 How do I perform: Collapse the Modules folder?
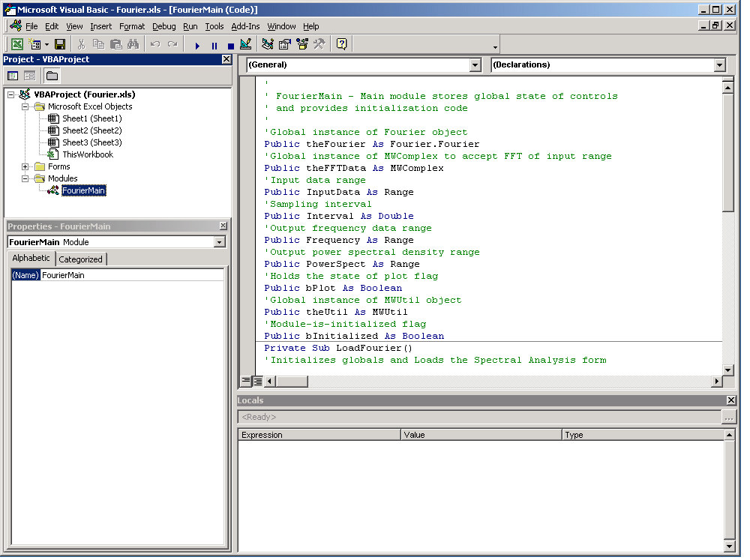pyautogui.click(x=25, y=179)
